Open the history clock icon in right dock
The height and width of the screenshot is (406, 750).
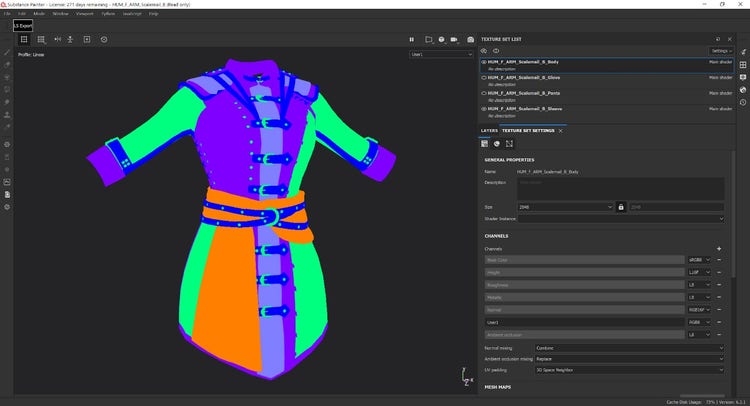pos(742,102)
